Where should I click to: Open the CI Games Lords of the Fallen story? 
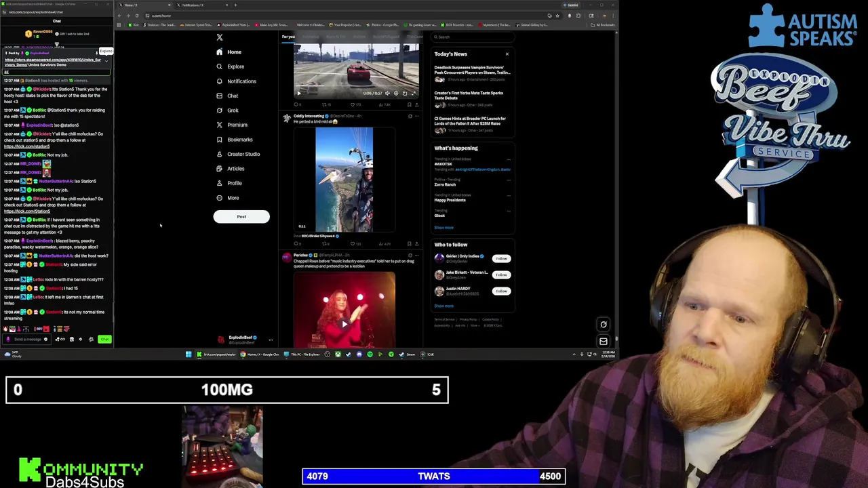(x=473, y=125)
